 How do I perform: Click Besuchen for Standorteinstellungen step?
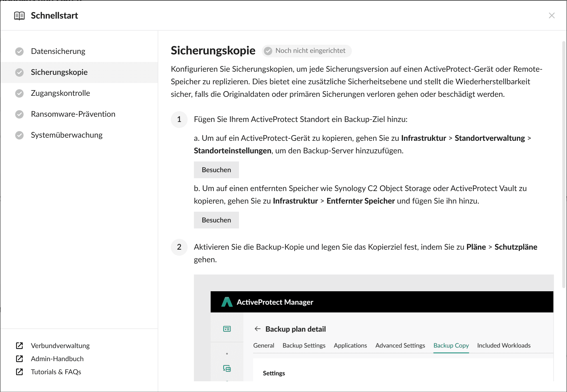[216, 170]
